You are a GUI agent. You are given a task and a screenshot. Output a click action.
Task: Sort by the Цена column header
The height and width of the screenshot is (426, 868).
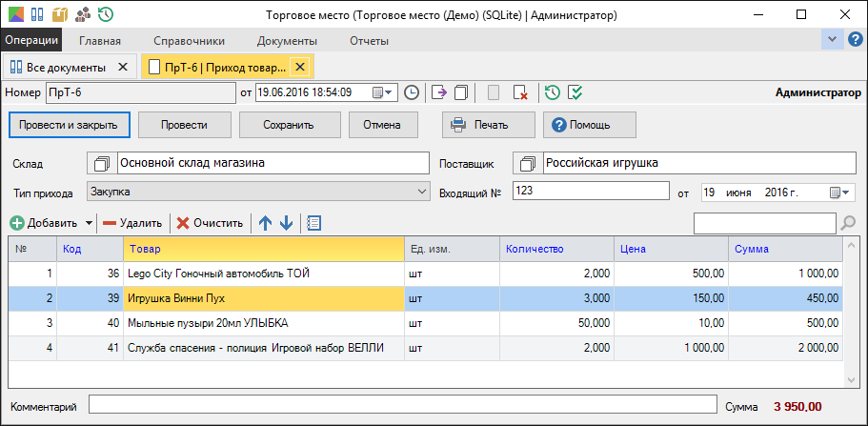tap(672, 250)
